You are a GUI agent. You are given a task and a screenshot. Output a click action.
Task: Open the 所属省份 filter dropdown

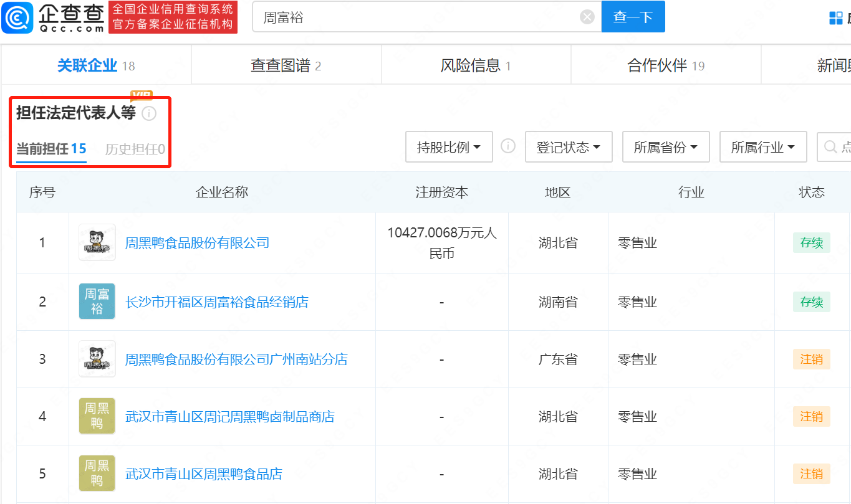pos(666,147)
